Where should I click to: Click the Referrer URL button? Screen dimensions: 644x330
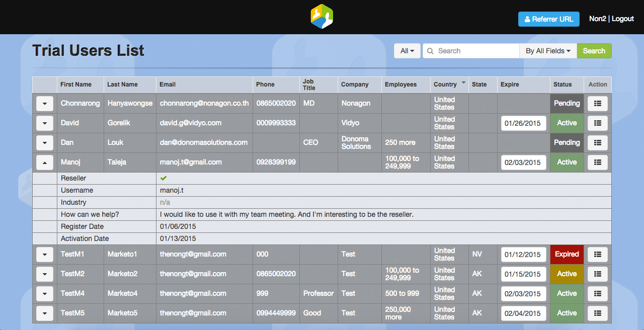coord(548,19)
